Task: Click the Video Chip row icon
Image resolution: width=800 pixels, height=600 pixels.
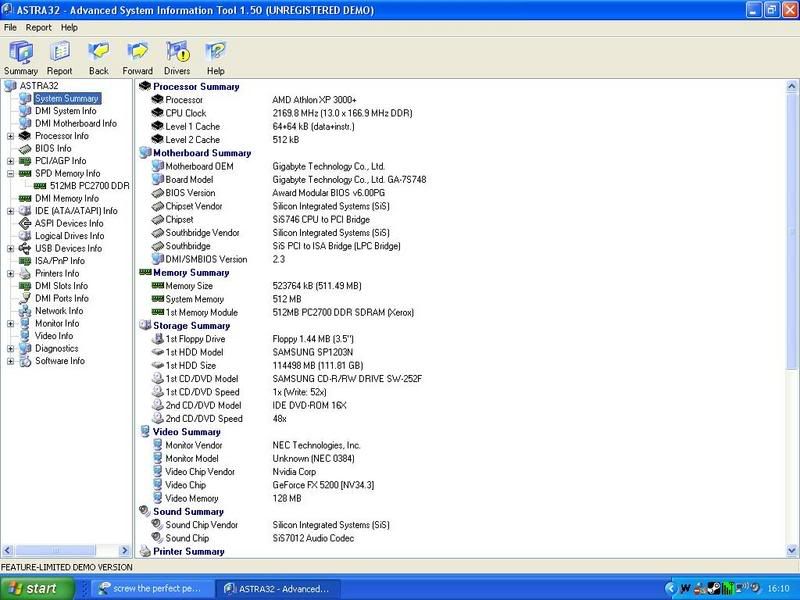Action: (x=158, y=485)
